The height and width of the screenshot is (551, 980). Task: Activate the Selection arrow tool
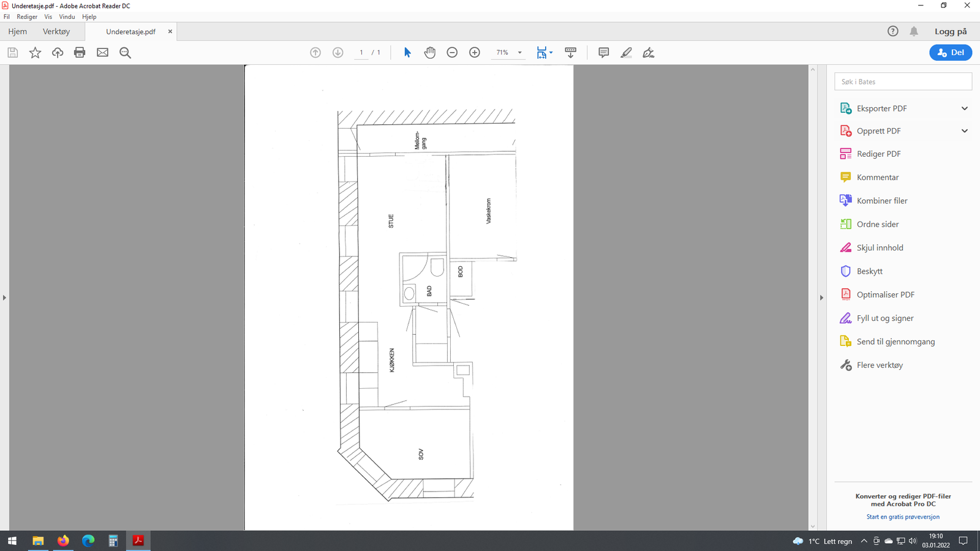(406, 53)
